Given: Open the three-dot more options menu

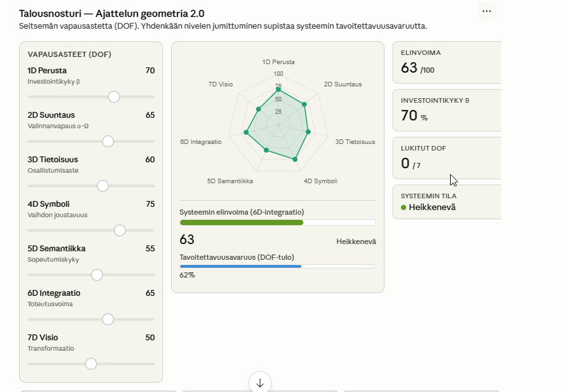Looking at the screenshot, I should click(486, 11).
